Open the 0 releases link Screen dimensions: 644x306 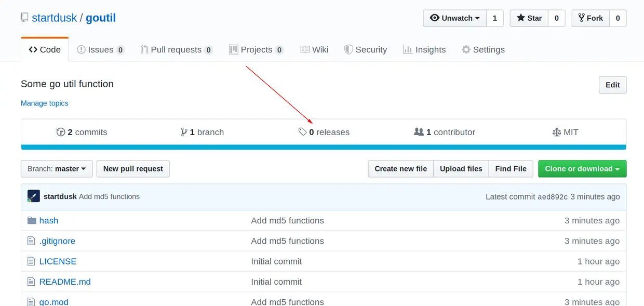[x=324, y=132]
